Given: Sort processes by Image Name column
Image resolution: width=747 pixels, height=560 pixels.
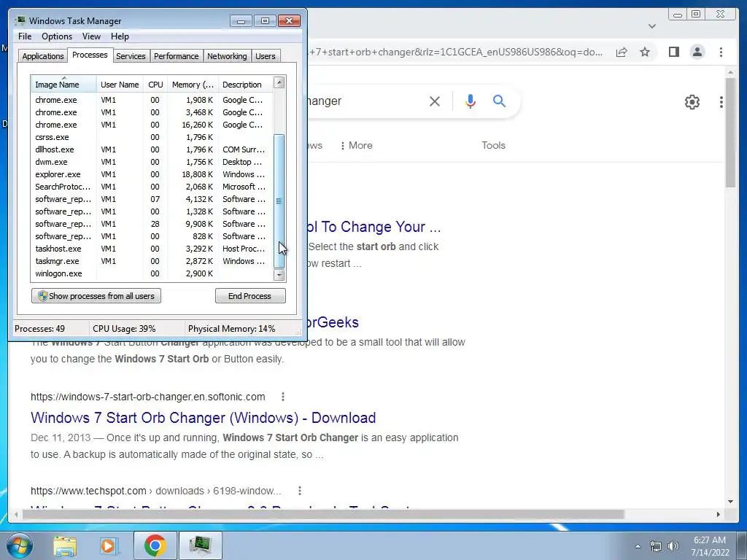Looking at the screenshot, I should (x=63, y=85).
